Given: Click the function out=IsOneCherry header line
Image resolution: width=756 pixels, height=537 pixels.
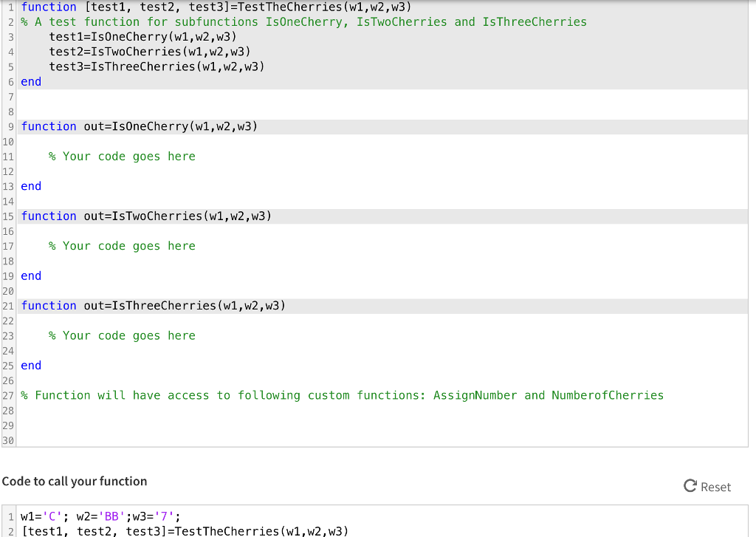Looking at the screenshot, I should (x=140, y=126).
